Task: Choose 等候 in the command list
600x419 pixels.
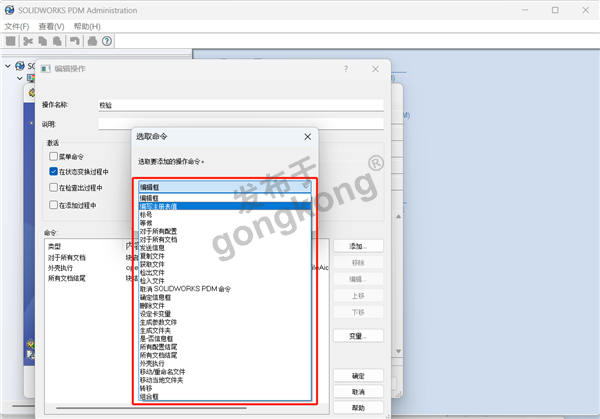Action: tap(225, 223)
